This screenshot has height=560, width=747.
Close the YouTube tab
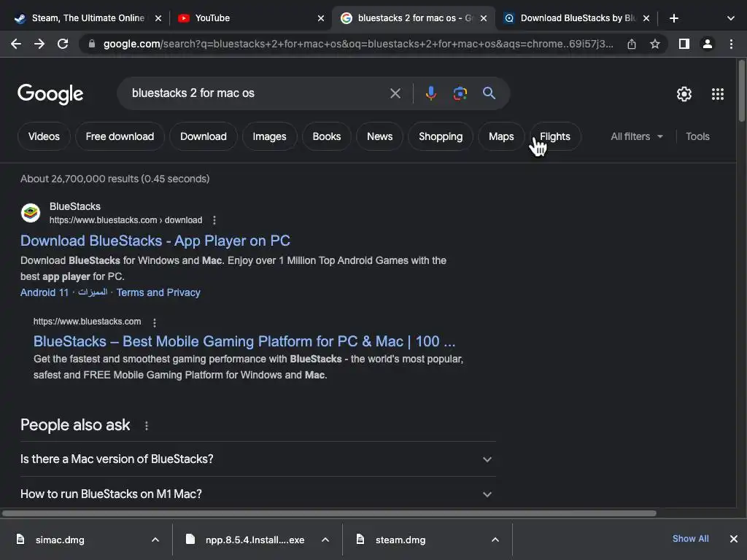tap(321, 18)
